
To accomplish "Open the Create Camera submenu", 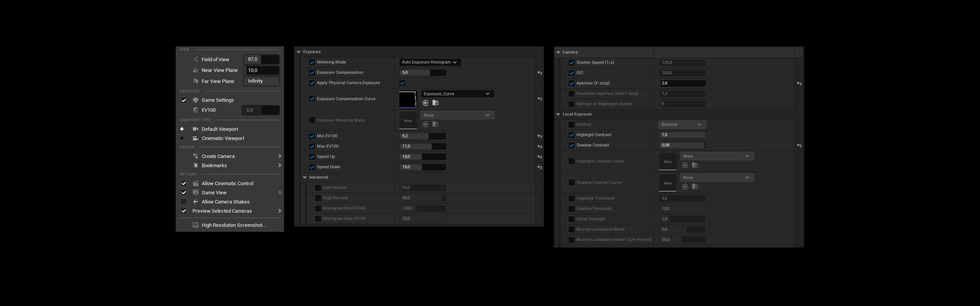I will 230,156.
